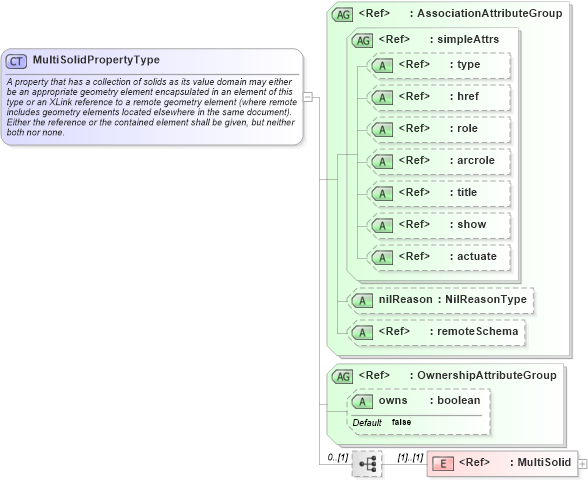Click the E icon of MultiSolid element
This screenshot has width=588, height=481.
[443, 464]
